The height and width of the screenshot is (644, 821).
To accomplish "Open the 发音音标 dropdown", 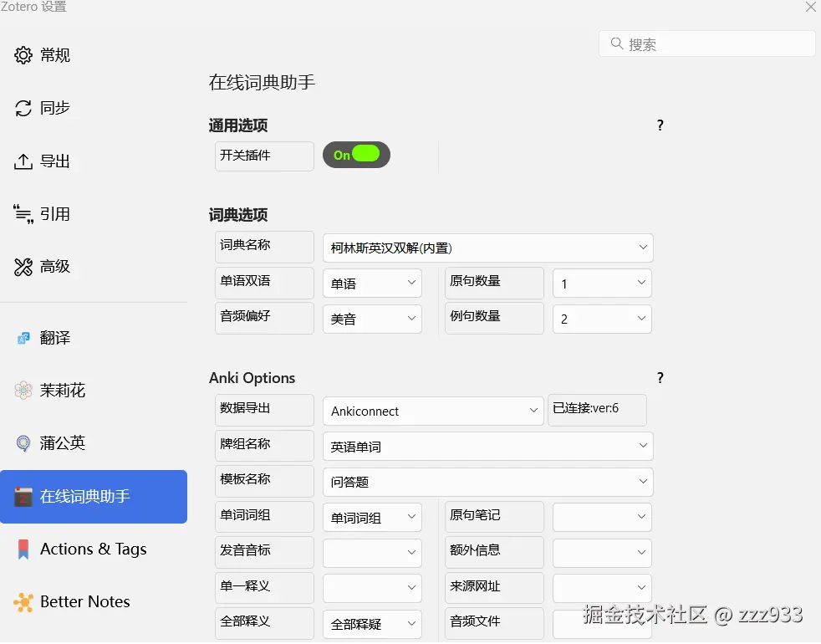I will point(372,553).
